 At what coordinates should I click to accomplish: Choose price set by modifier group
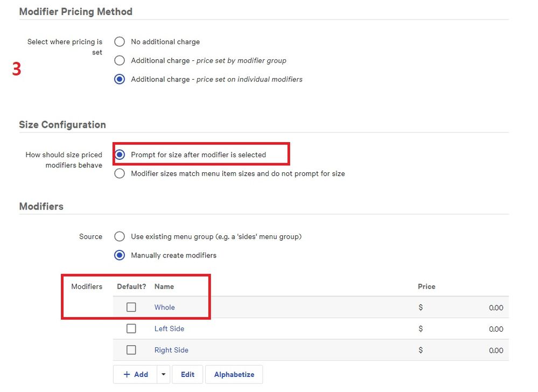point(120,60)
